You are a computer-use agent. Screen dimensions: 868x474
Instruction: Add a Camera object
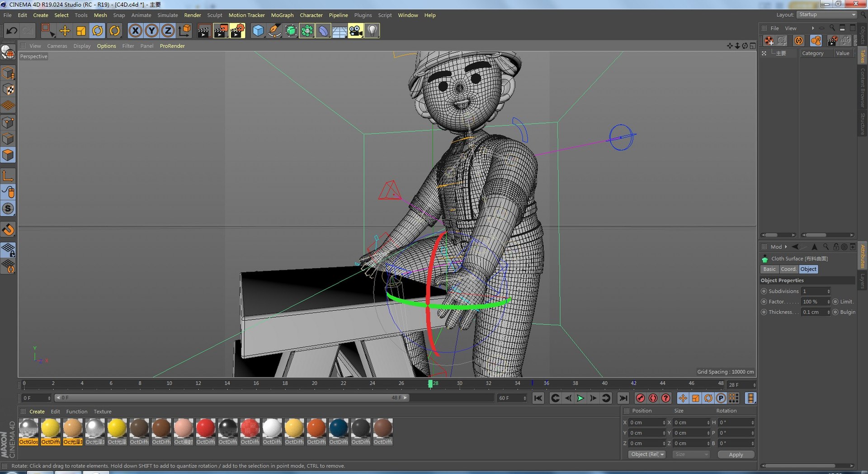(356, 31)
